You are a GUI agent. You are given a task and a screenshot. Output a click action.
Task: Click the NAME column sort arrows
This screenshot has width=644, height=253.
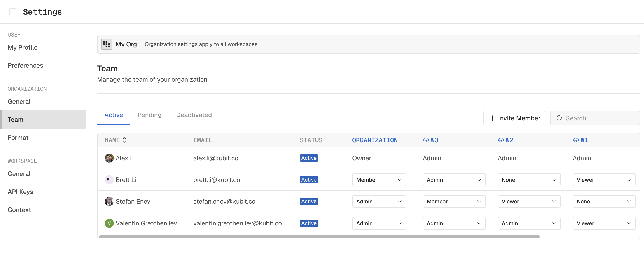click(124, 140)
